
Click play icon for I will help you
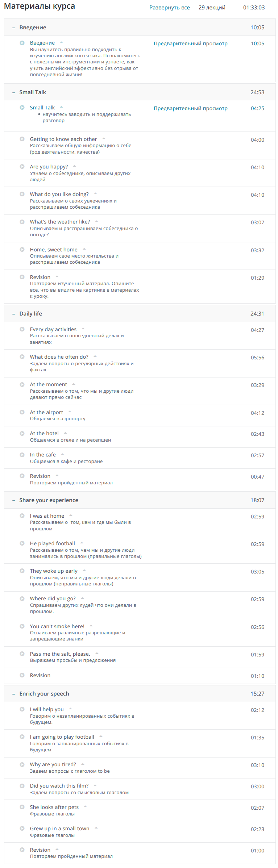tap(22, 709)
